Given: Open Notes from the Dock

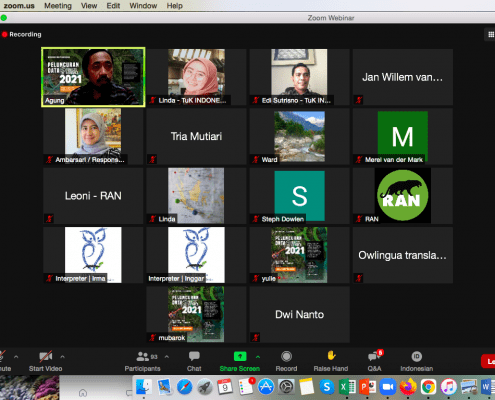Looking at the screenshot, I should pos(307,387).
